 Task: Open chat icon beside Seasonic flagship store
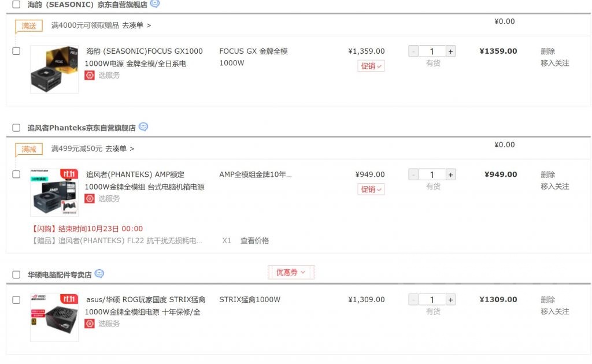[x=155, y=3]
